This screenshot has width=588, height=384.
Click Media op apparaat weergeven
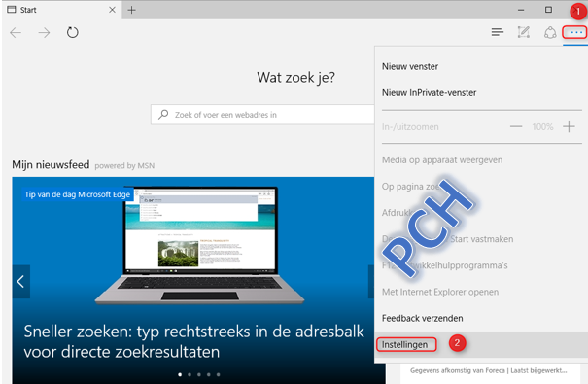(x=442, y=160)
